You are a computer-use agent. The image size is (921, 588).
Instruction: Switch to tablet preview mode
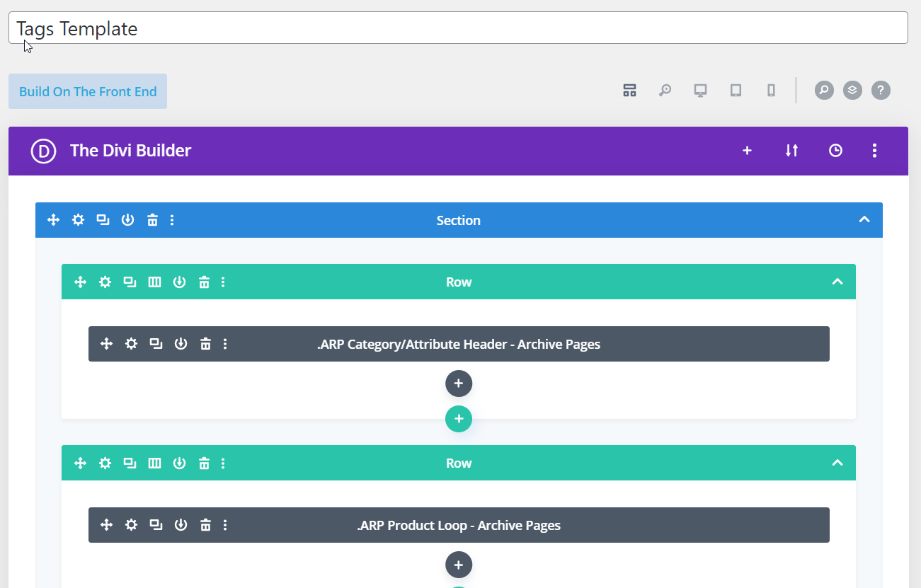pyautogui.click(x=736, y=91)
